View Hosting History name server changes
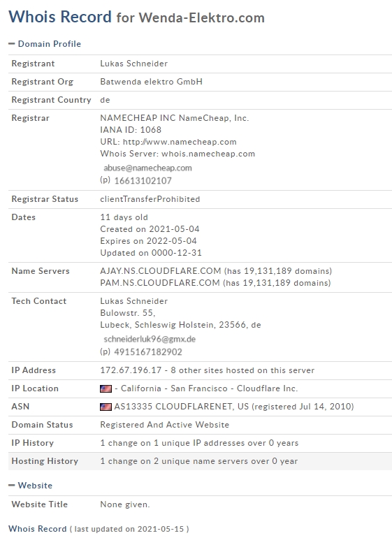This screenshot has height=538, width=392. tap(198, 461)
